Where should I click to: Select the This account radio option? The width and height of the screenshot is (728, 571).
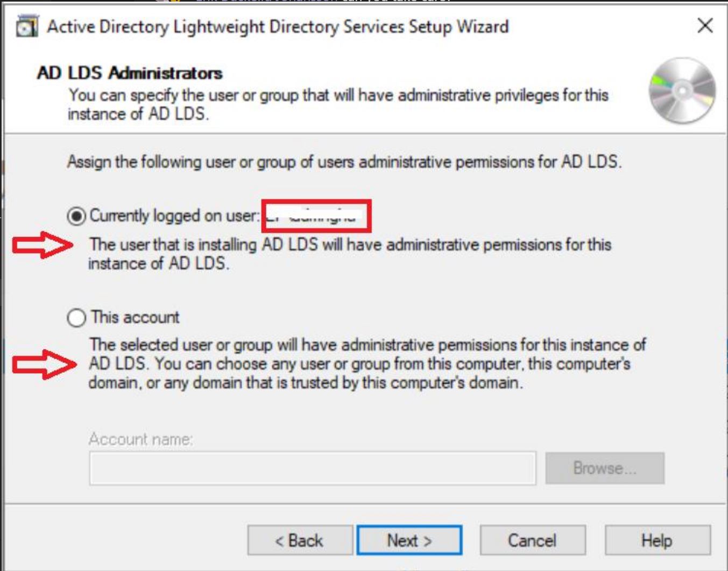point(76,317)
